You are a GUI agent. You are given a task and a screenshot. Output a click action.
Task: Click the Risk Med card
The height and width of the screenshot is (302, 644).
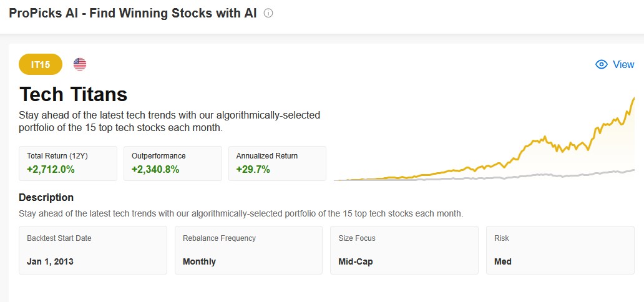point(560,250)
